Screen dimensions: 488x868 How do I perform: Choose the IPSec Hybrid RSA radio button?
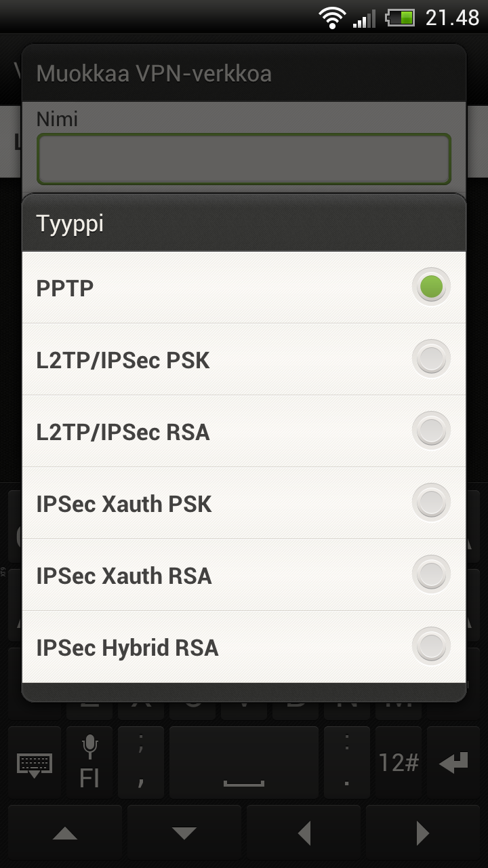pyautogui.click(x=431, y=647)
